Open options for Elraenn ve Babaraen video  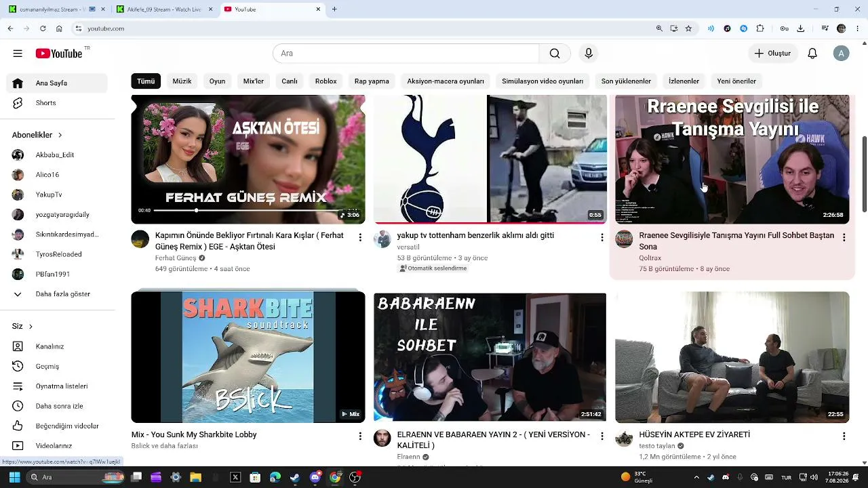click(601, 436)
